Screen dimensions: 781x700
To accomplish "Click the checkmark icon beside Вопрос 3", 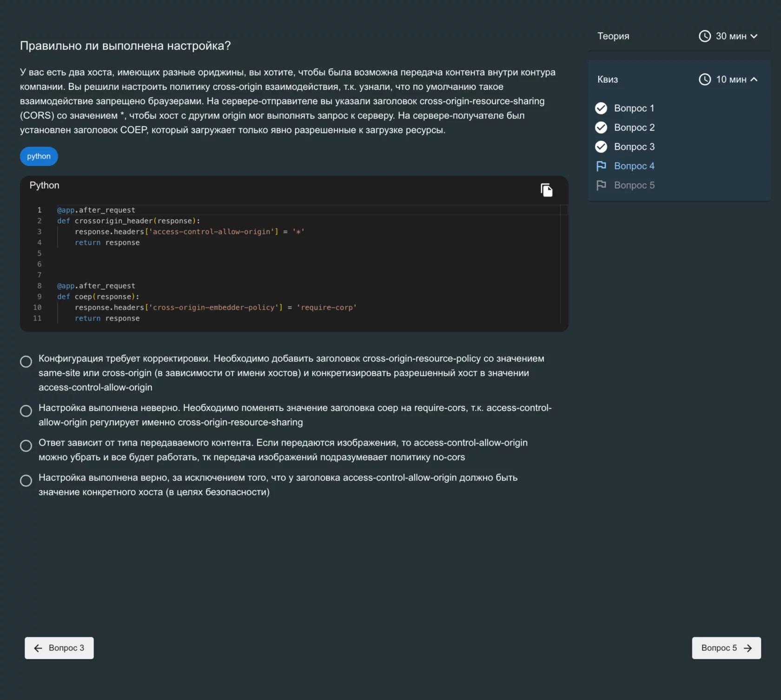I will tap(601, 147).
